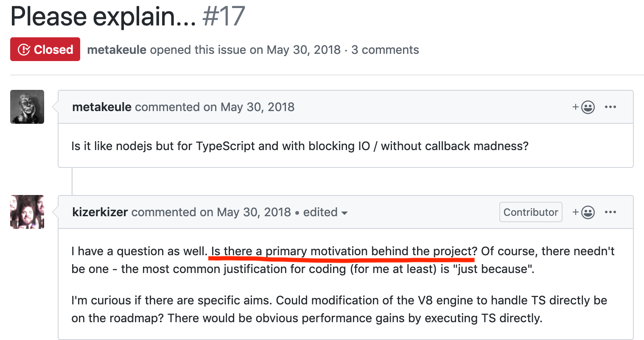Click the issue title "Please explain..."

coord(103,17)
